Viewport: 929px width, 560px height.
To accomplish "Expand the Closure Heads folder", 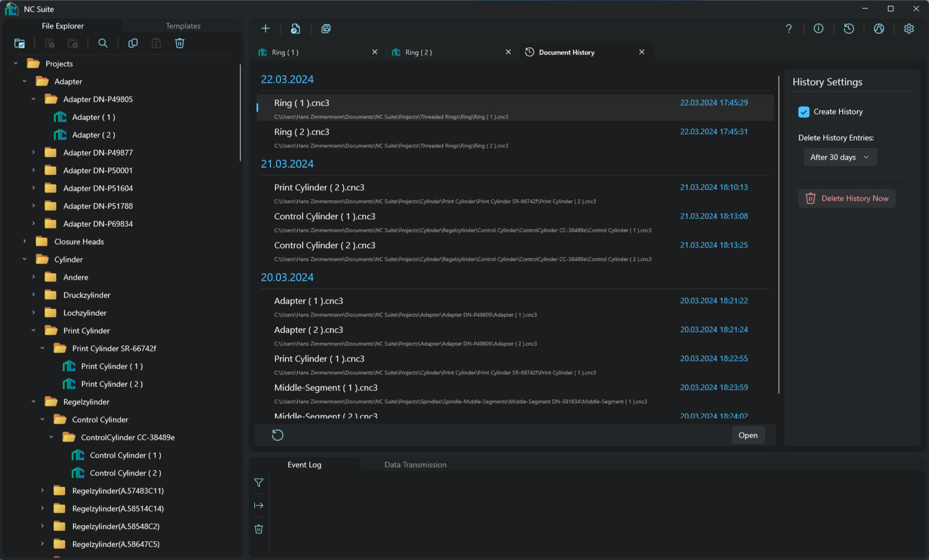I will (24, 241).
